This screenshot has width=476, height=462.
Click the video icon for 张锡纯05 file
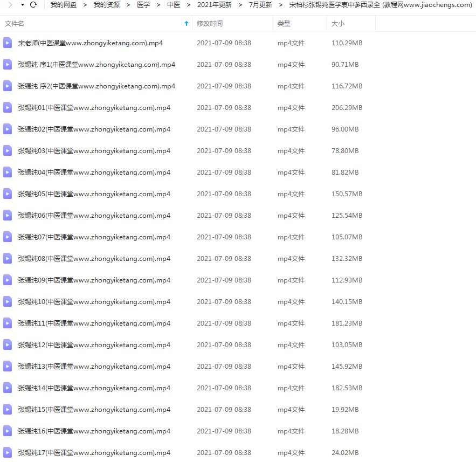point(8,194)
